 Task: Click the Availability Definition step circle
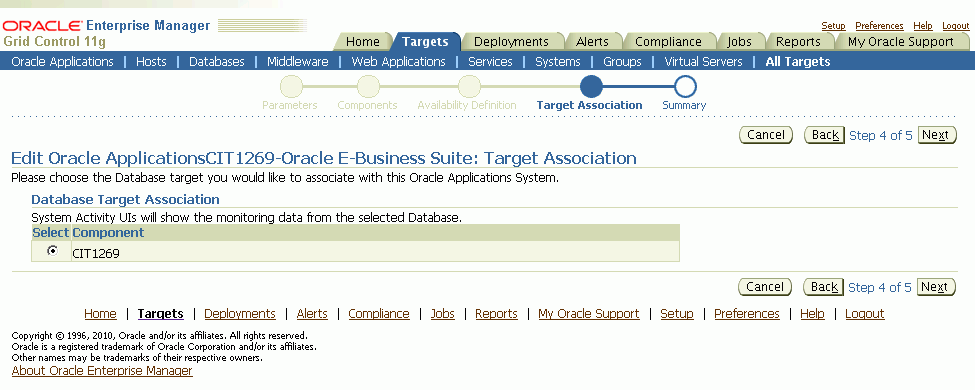click(x=469, y=86)
